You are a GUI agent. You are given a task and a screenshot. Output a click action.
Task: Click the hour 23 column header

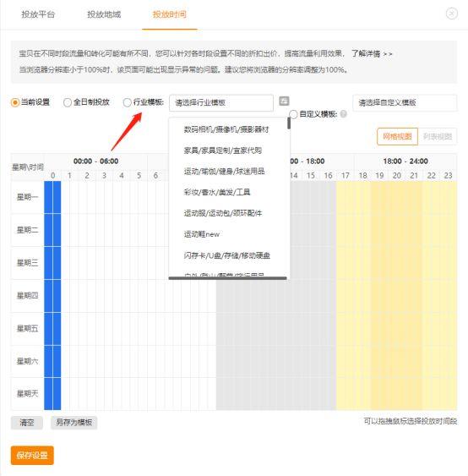coord(448,176)
